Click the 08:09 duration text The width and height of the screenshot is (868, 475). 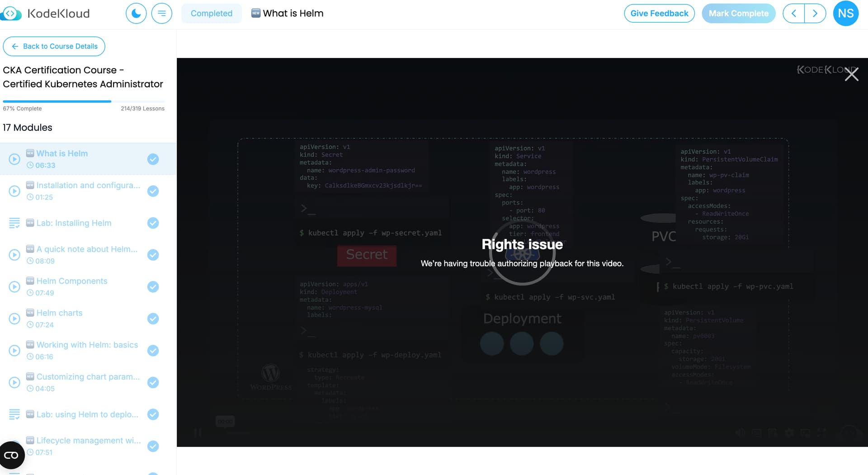point(45,261)
